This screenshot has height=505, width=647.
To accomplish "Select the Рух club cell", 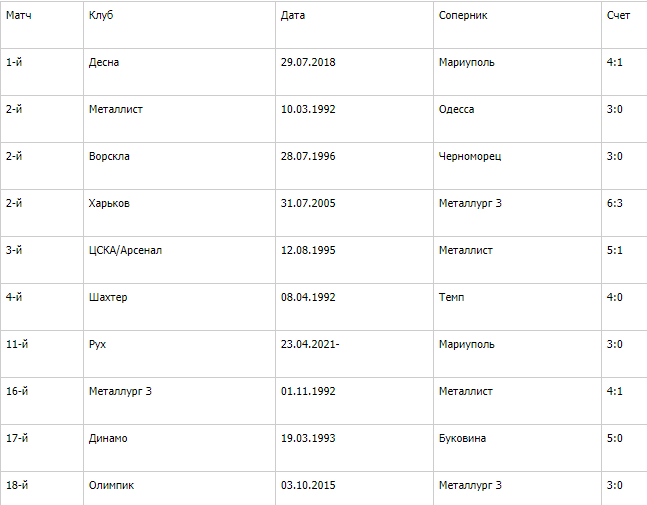I will click(97, 344).
